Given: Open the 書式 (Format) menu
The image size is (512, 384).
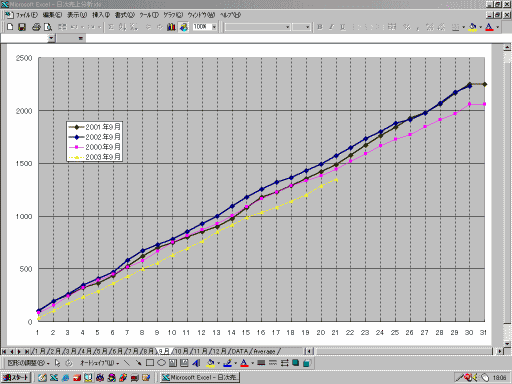Looking at the screenshot, I should pos(125,15).
